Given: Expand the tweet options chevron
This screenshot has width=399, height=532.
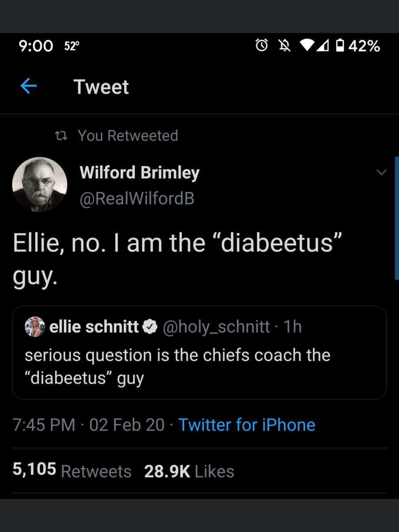Looking at the screenshot, I should (x=381, y=172).
